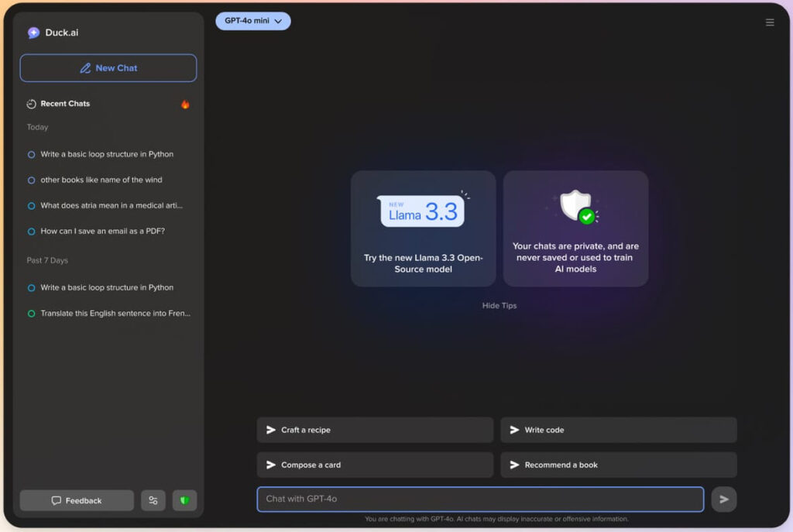Choose the 'Recommend a book' suggestion
793x532 pixels.
pyautogui.click(x=619, y=465)
